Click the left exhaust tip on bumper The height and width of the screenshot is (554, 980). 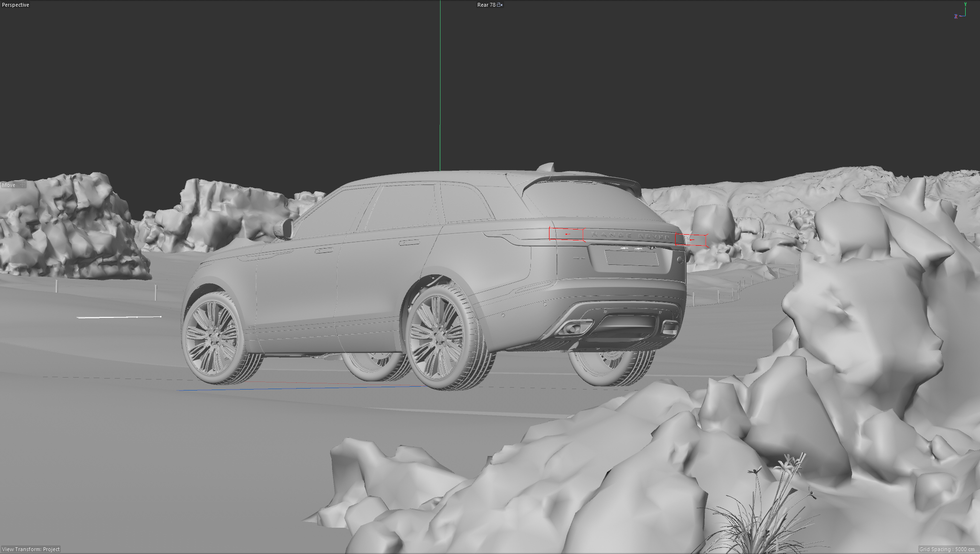573,328
